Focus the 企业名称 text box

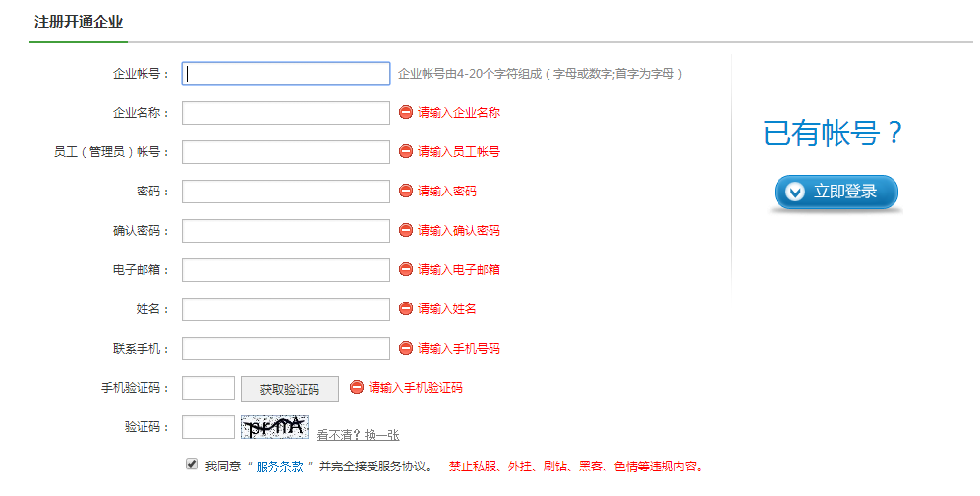pos(286,113)
